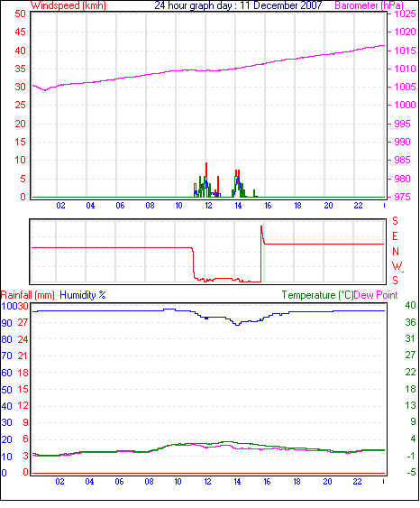Click the 50 windspeed scale value
The image size is (420, 508).
[x=21, y=14]
